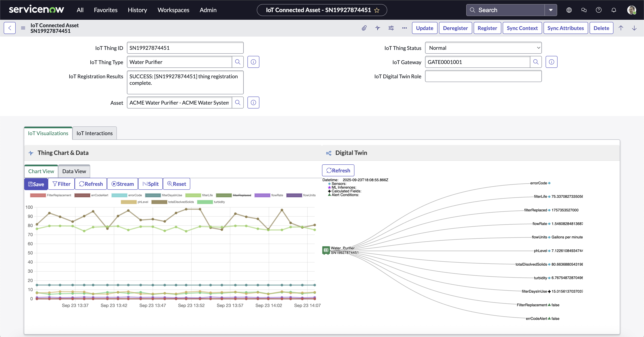
Task: Save the chart with the Save button
Action: (x=36, y=184)
